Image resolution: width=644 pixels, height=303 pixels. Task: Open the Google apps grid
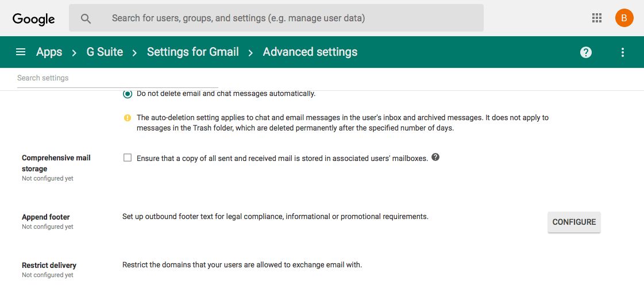[597, 18]
